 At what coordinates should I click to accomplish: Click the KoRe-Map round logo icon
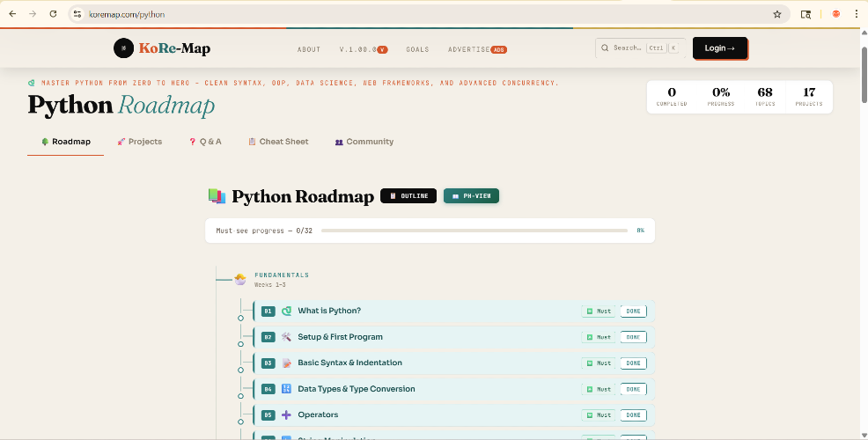pos(123,48)
